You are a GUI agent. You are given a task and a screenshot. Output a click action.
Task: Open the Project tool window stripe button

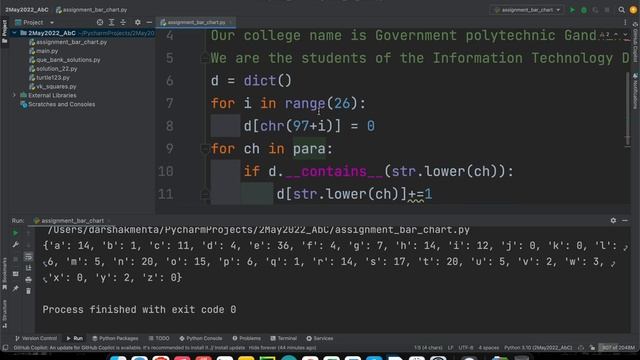click(x=4, y=31)
